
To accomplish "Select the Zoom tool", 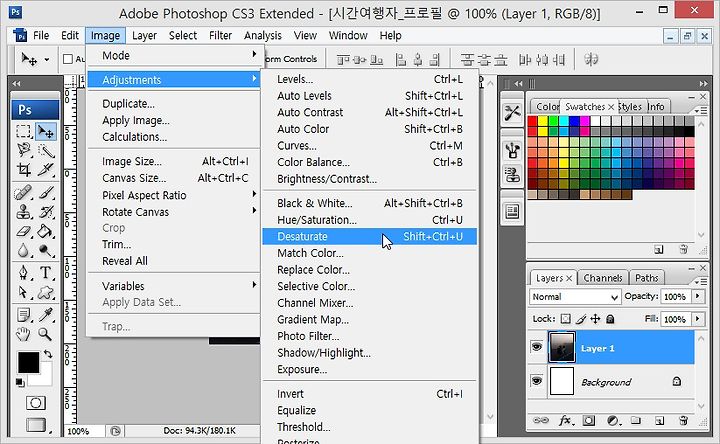I will click(x=46, y=334).
